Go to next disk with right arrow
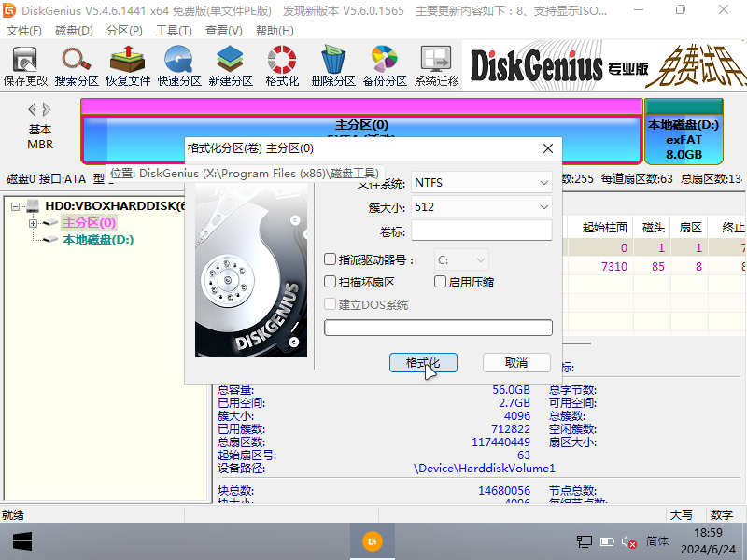Screen dimensions: 747x560 tap(47, 109)
